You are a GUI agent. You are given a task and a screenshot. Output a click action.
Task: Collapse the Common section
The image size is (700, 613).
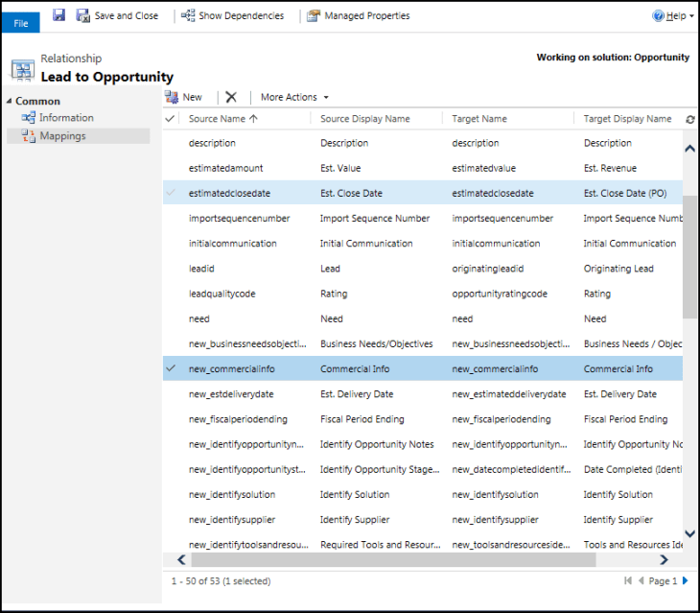pos(10,101)
